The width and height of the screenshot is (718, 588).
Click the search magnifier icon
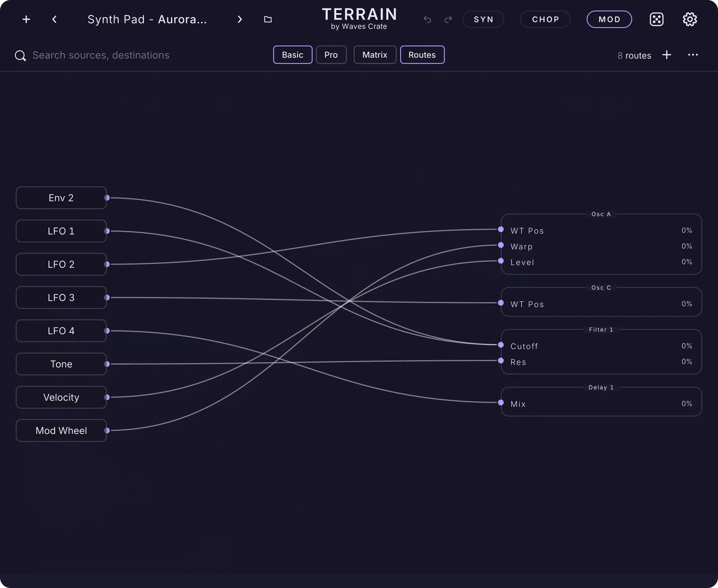tap(20, 55)
